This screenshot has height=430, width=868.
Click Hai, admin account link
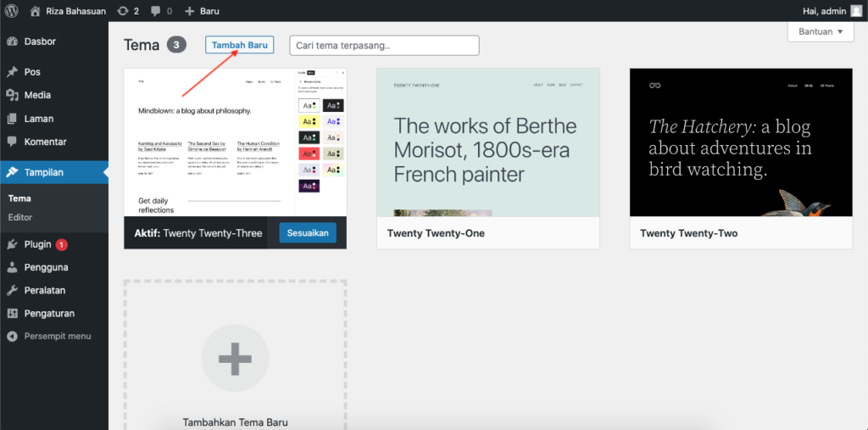click(824, 10)
